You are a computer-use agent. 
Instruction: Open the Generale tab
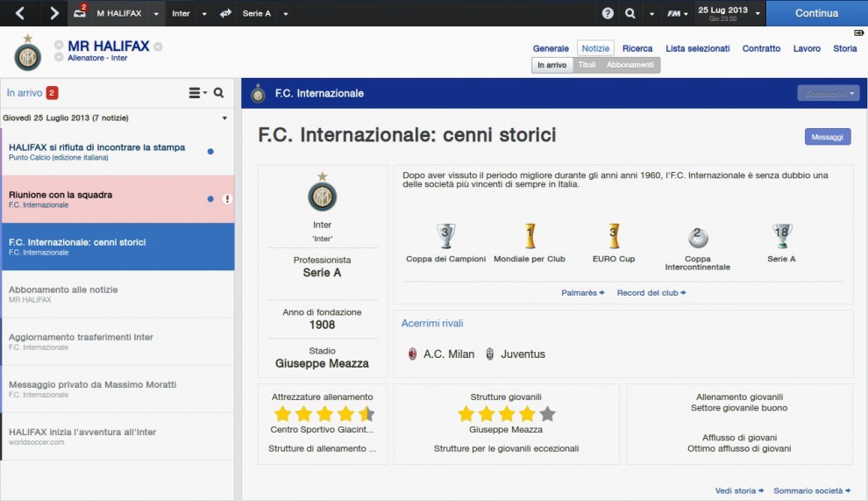click(x=551, y=48)
